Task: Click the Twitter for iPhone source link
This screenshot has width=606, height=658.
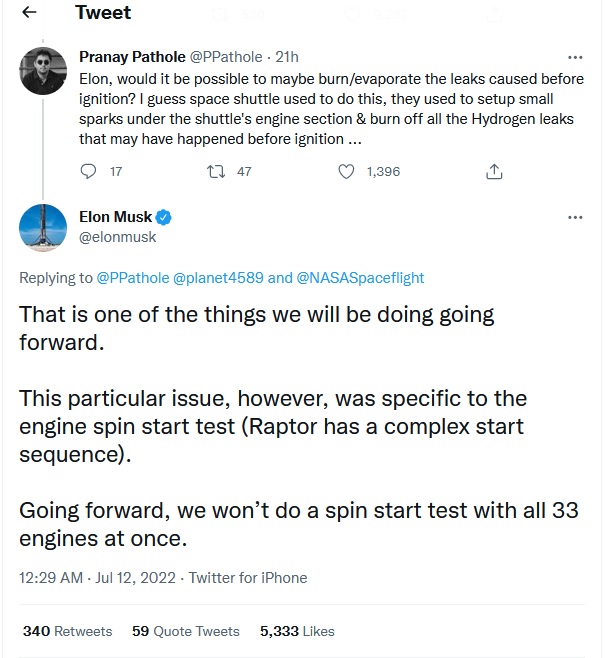Action: (x=248, y=578)
